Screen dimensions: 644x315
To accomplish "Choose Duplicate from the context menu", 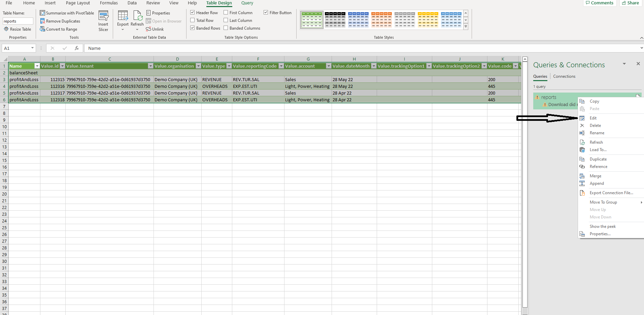I will (x=598, y=159).
